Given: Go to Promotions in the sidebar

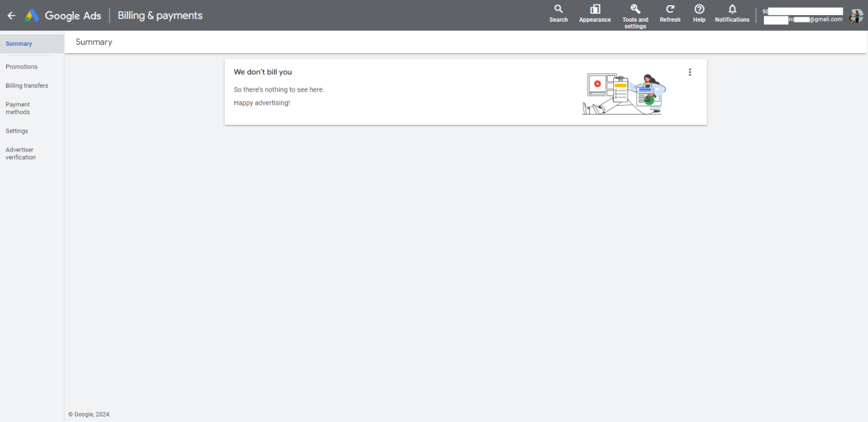Looking at the screenshot, I should click(x=22, y=67).
